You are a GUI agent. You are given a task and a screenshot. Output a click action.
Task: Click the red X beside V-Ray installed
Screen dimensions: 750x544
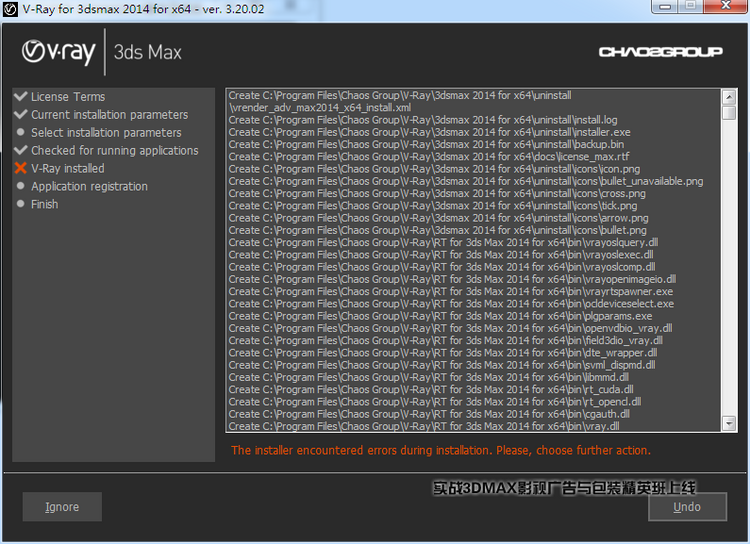21,168
